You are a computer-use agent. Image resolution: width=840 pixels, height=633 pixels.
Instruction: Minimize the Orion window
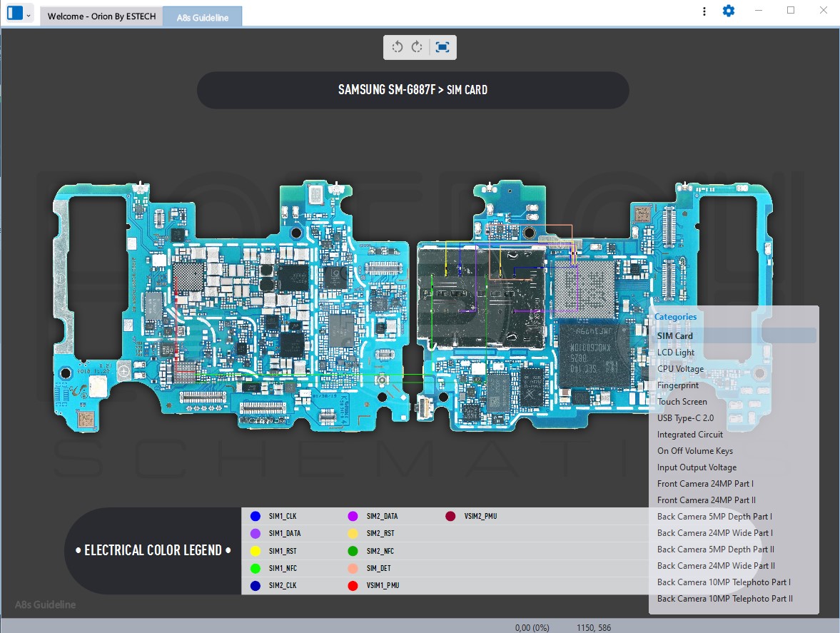coord(759,10)
